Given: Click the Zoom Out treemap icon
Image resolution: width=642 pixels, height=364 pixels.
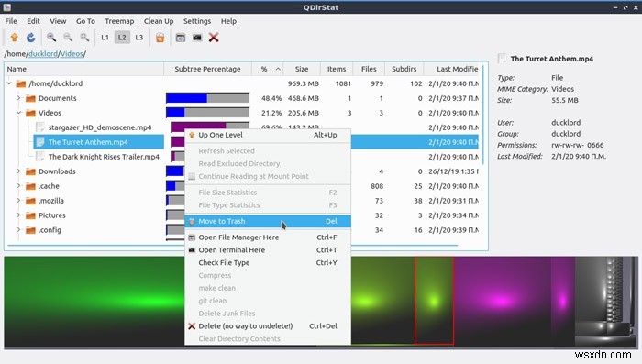Looking at the screenshot, I should click(68, 38).
